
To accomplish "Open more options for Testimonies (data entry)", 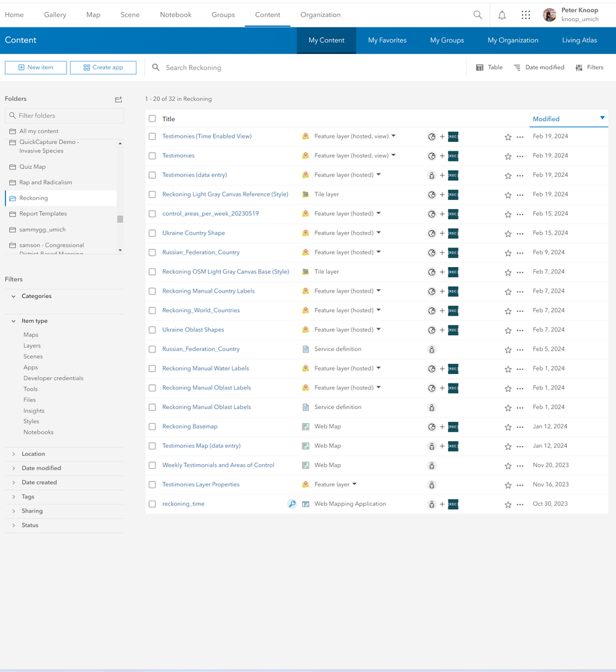I will coord(520,176).
